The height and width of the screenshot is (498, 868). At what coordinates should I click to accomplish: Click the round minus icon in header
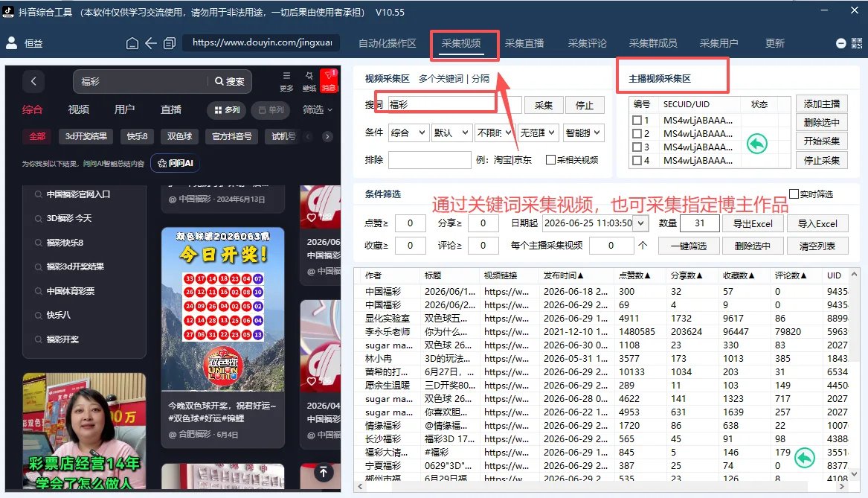pyautogui.click(x=840, y=43)
